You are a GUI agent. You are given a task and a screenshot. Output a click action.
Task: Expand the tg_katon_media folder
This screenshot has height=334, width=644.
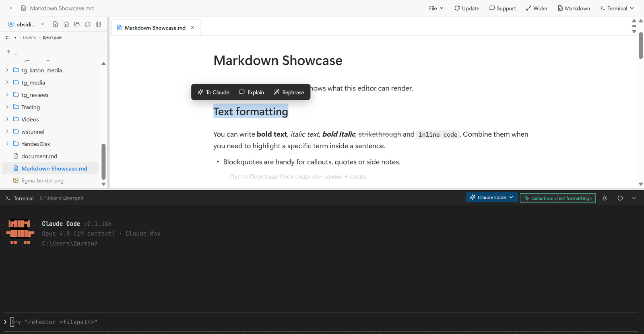7,70
